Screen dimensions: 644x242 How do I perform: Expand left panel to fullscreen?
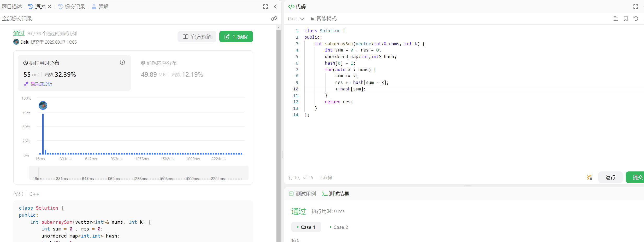[265, 7]
